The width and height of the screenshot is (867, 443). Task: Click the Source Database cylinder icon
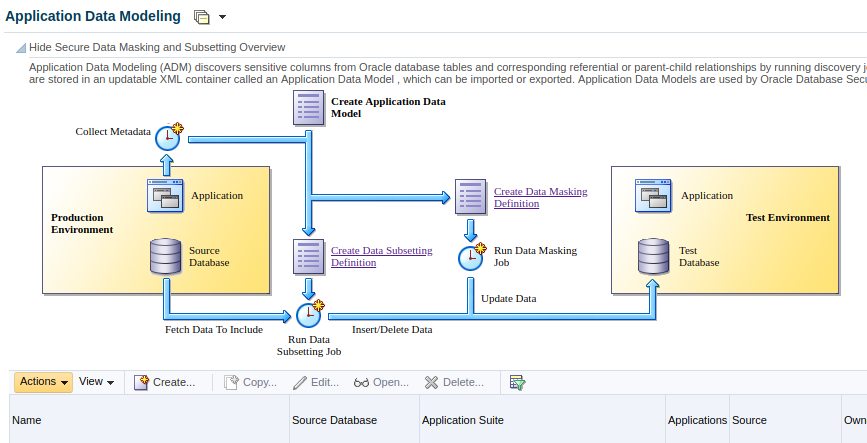(x=166, y=256)
